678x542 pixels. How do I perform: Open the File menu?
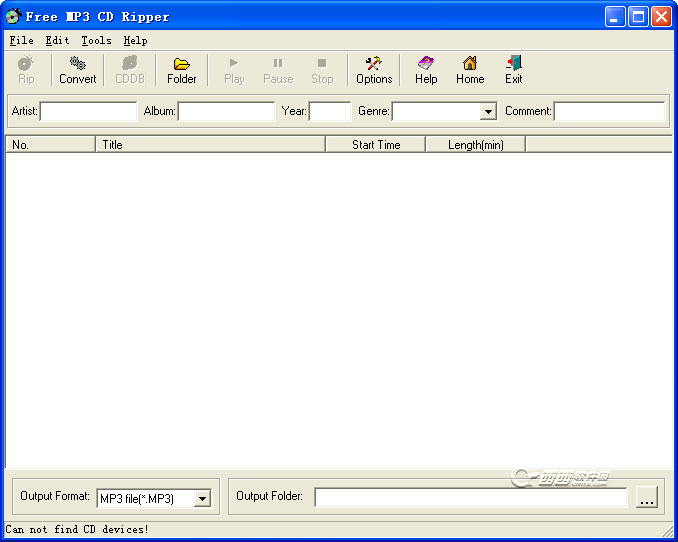(22, 41)
